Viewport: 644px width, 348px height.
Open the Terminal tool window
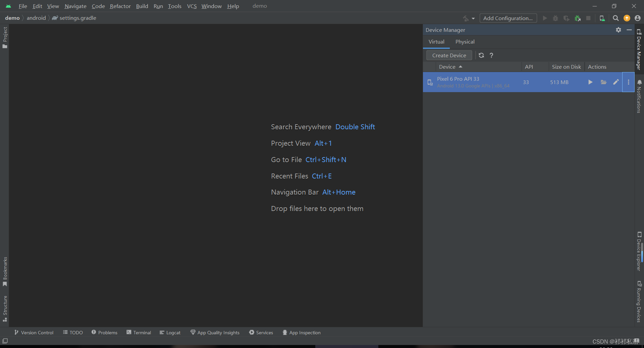coord(139,333)
